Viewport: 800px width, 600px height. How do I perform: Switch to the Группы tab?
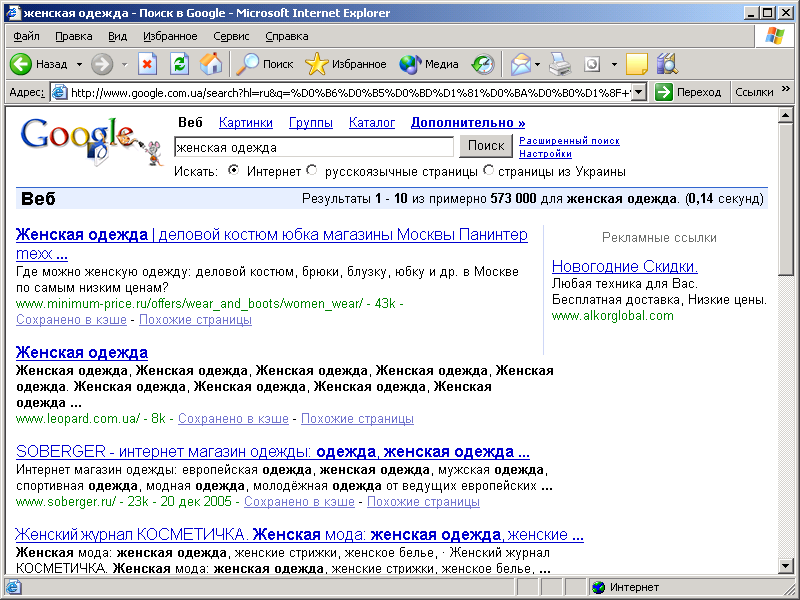pos(311,122)
